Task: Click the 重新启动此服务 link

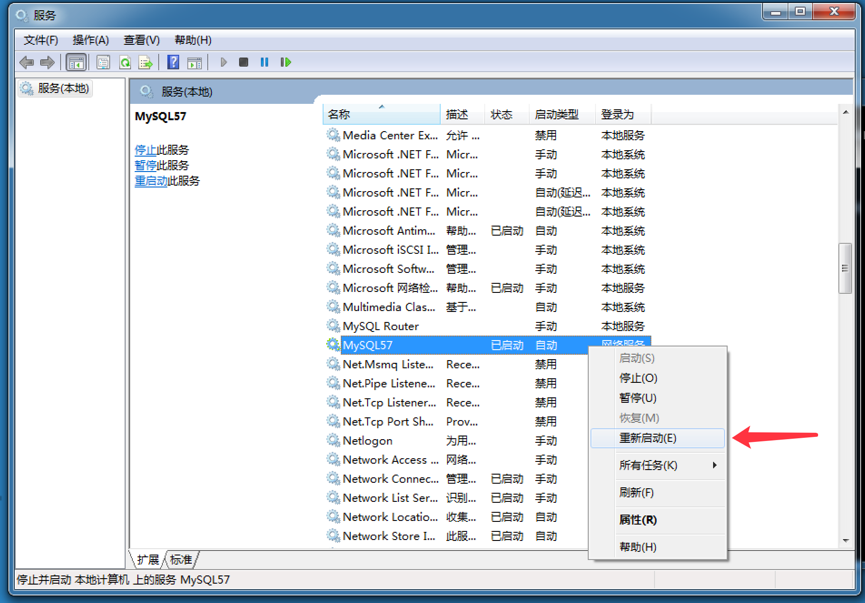Action: pyautogui.click(x=153, y=181)
